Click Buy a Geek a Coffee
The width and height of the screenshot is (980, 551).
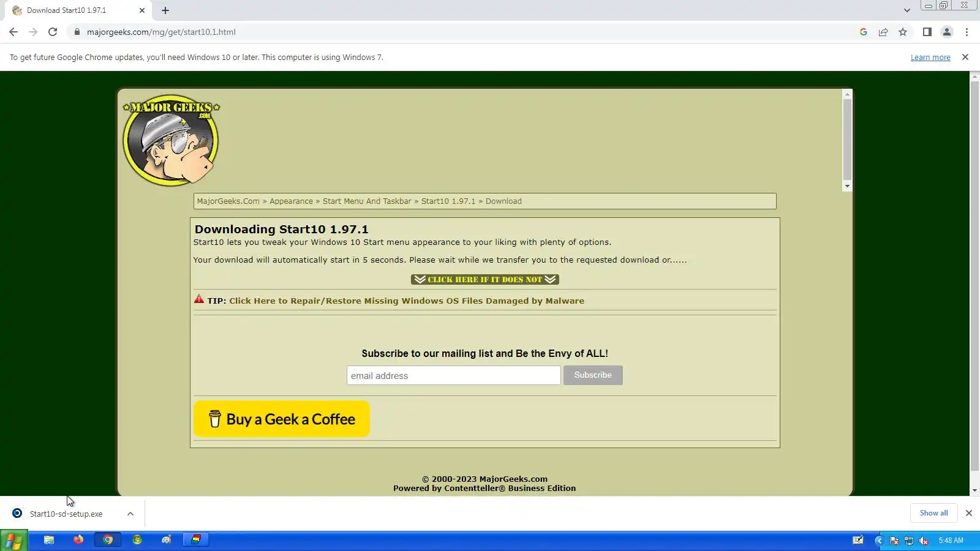(282, 419)
